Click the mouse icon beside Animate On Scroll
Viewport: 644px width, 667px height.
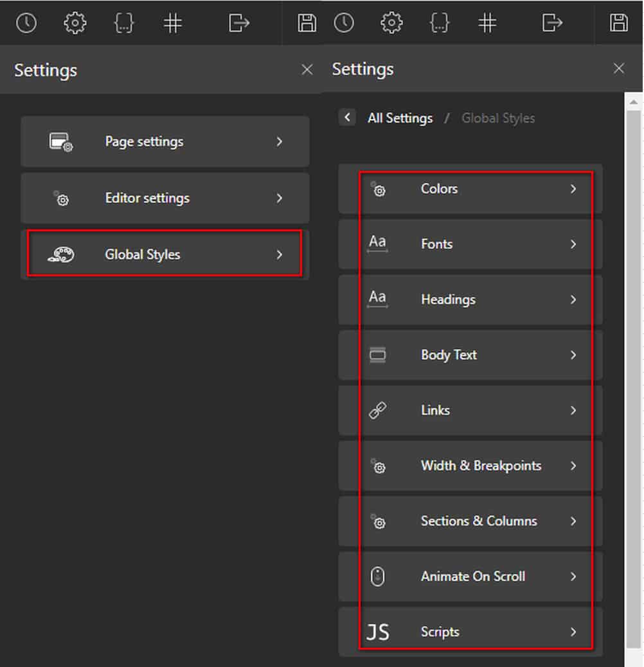point(378,576)
